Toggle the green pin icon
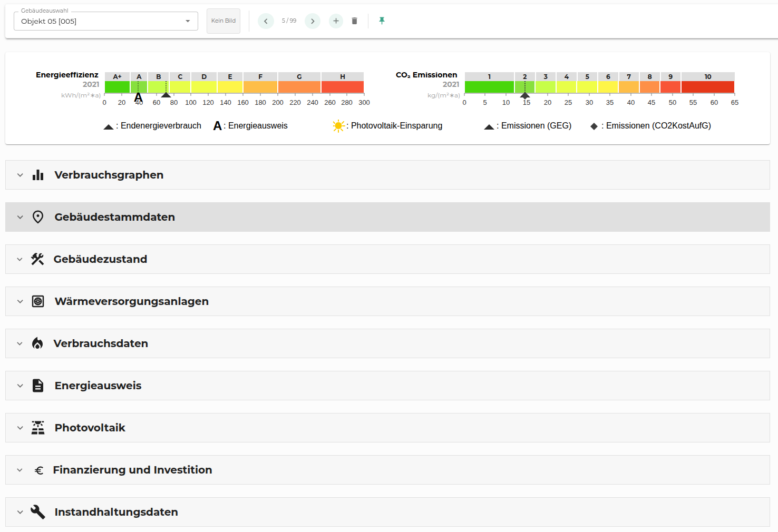Viewport: 778px width, 532px height. (382, 21)
